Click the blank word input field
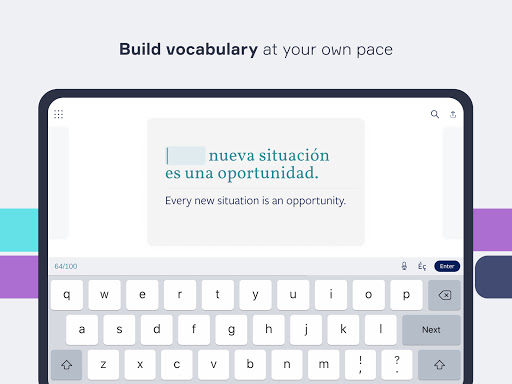Image resolution: width=512 pixels, height=384 pixels. [186, 156]
